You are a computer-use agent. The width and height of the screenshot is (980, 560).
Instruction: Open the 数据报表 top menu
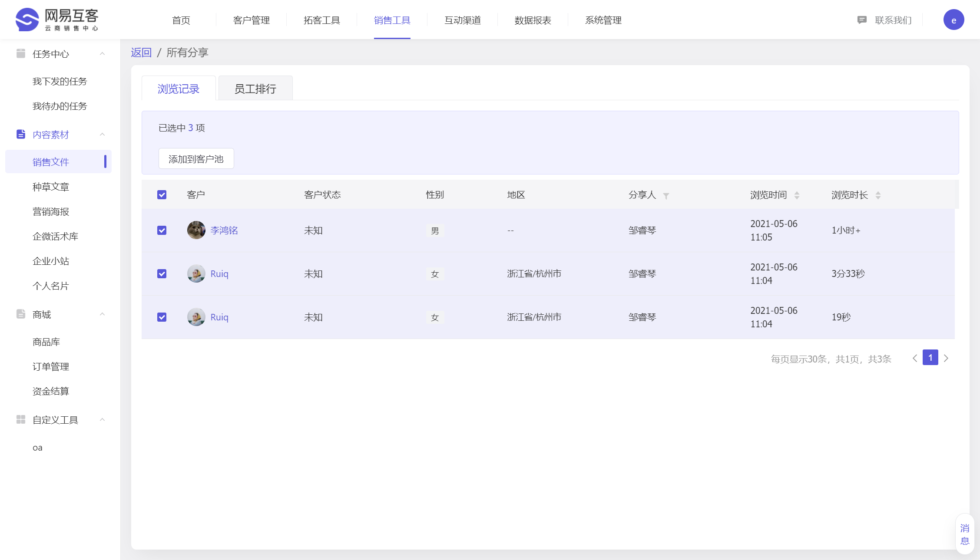coord(533,20)
